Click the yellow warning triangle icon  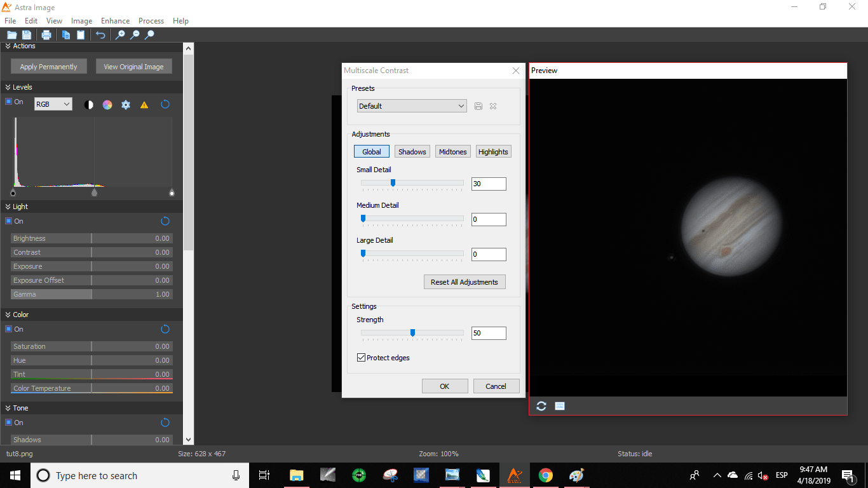tap(144, 105)
